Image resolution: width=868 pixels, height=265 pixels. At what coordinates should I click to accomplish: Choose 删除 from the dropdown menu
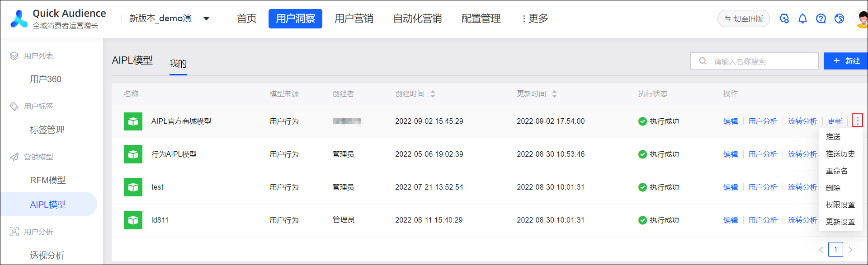[833, 188]
